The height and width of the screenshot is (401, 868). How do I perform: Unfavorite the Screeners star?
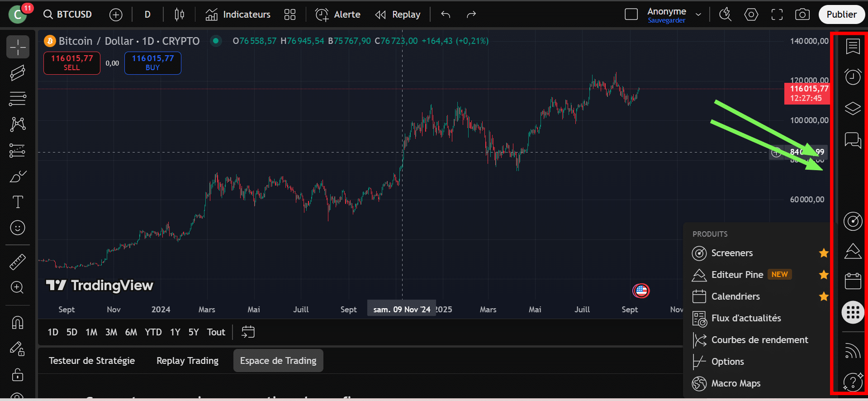[823, 253]
